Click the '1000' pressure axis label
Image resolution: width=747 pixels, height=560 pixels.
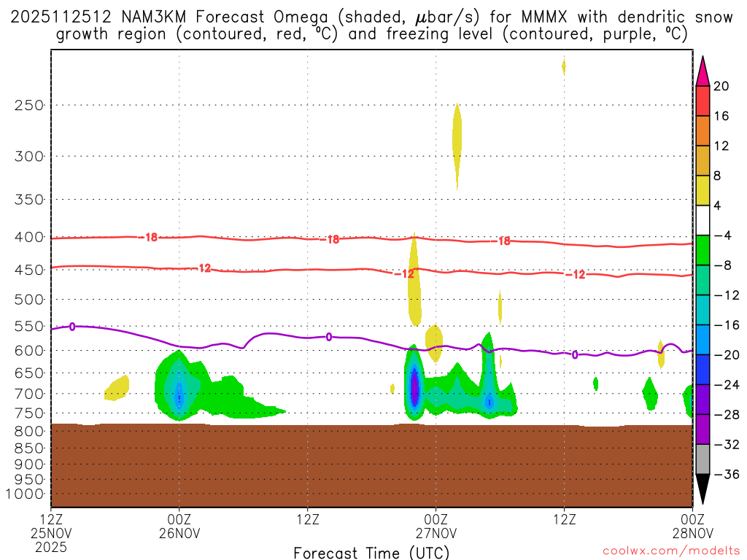pyautogui.click(x=25, y=494)
